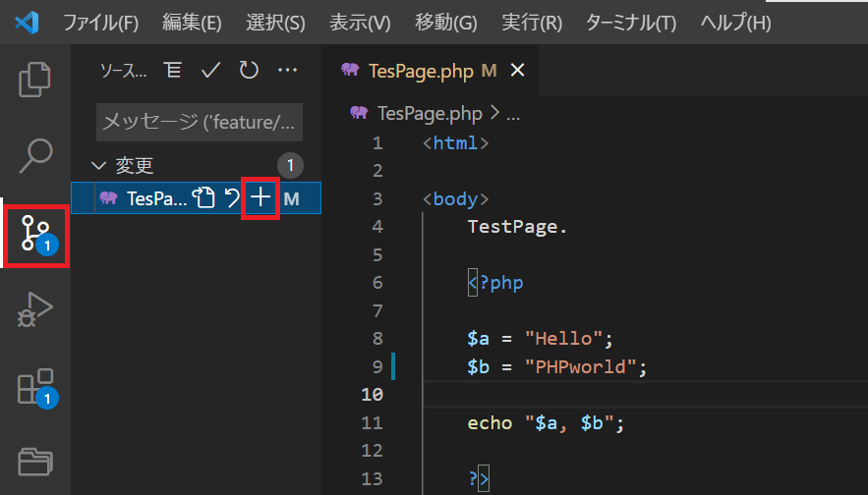
Task: Discard changes for TesPa... with the undo icon
Action: (232, 198)
